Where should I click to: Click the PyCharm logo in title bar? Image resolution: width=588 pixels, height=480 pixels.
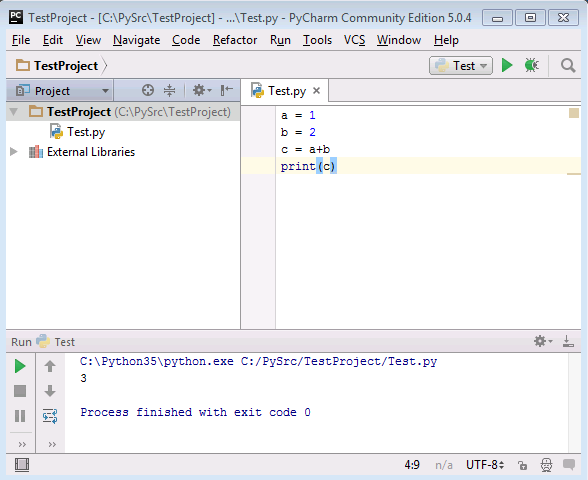pos(16,17)
